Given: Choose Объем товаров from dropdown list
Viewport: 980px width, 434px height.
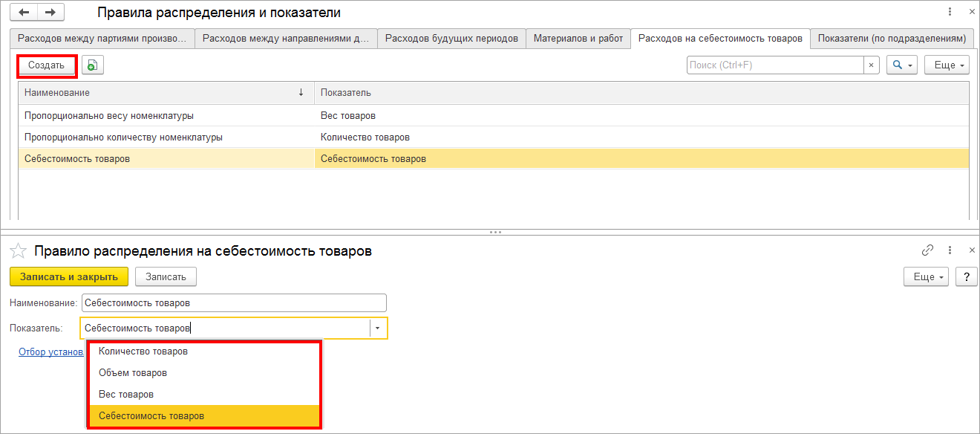Looking at the screenshot, I should (x=133, y=372).
